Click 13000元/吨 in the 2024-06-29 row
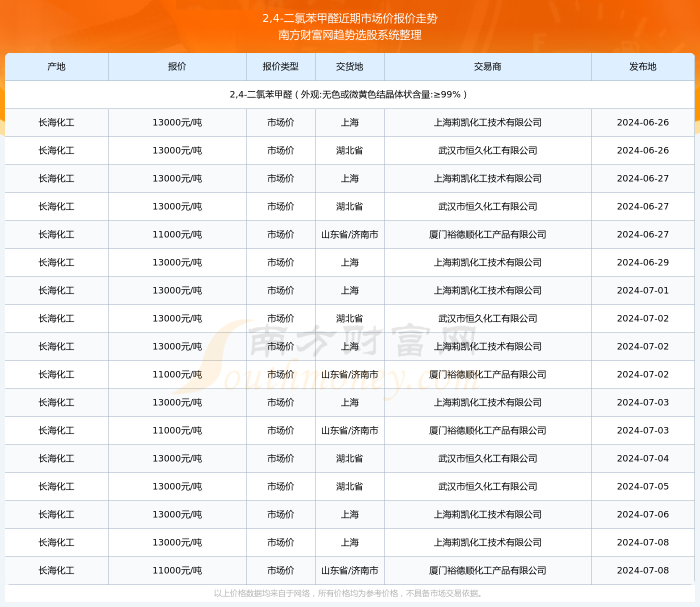 point(177,262)
